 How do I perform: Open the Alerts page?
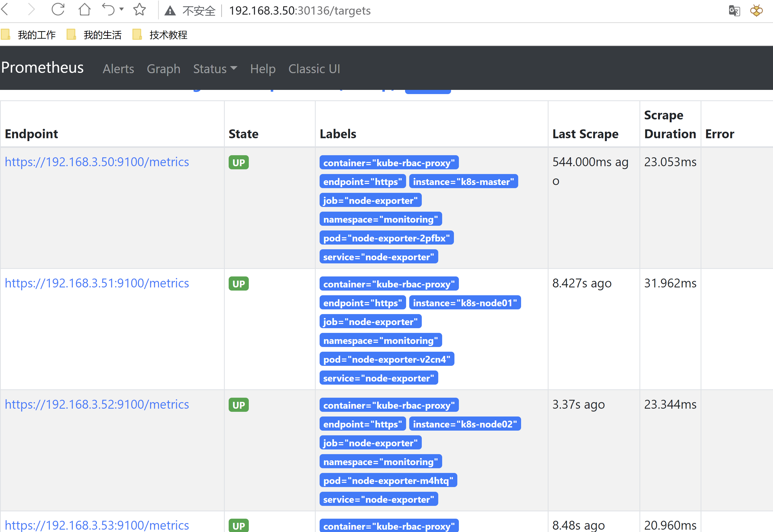click(118, 69)
